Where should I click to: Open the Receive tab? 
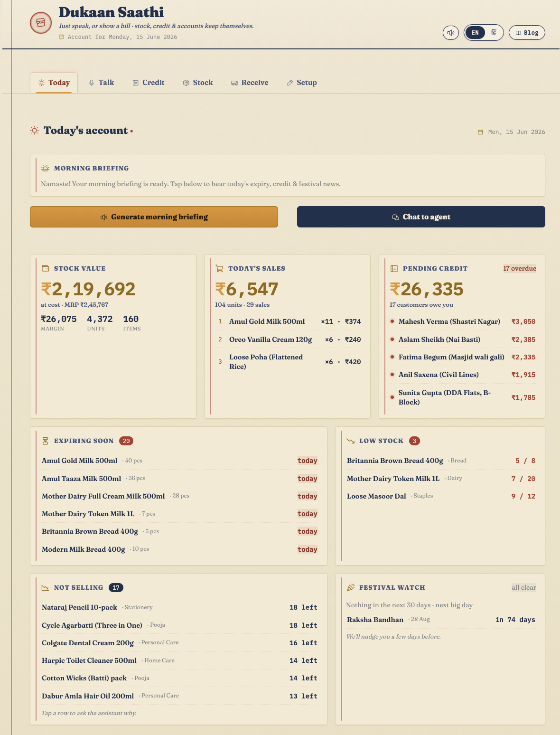tap(250, 83)
